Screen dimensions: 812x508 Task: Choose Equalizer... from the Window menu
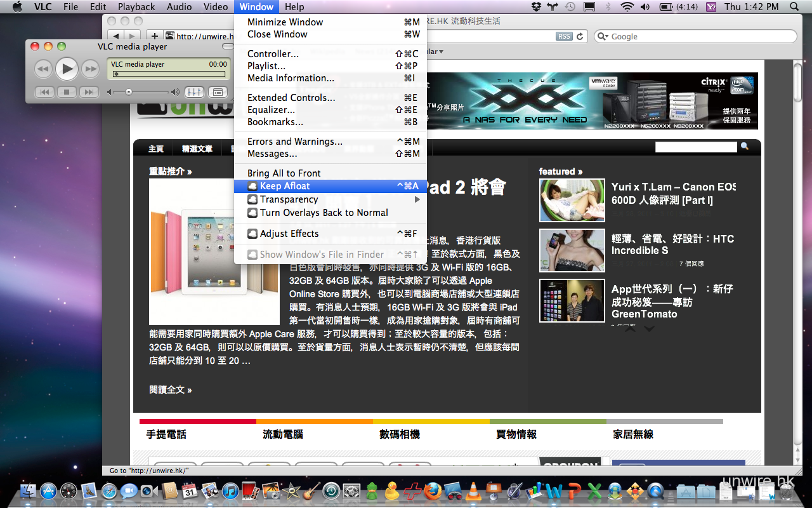pyautogui.click(x=271, y=110)
